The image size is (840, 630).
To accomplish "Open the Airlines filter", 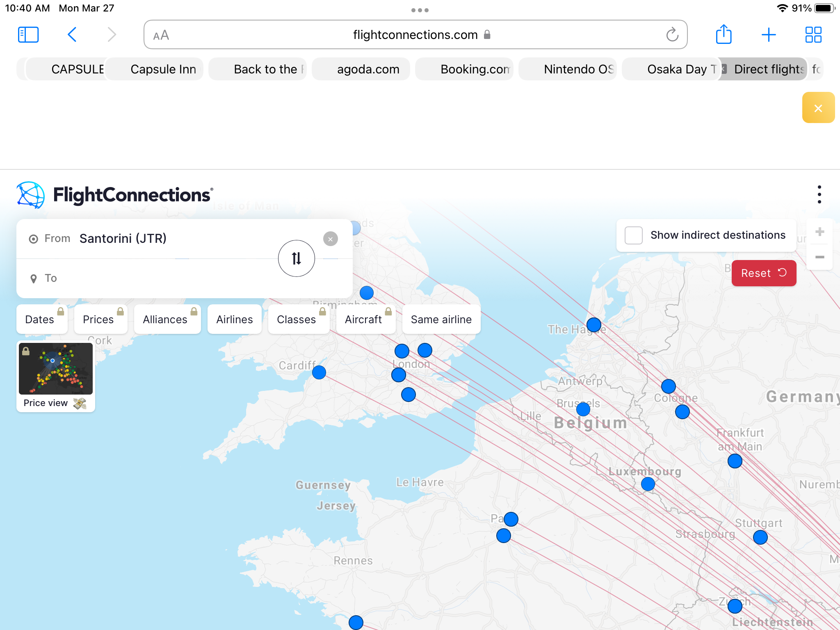I will [235, 319].
